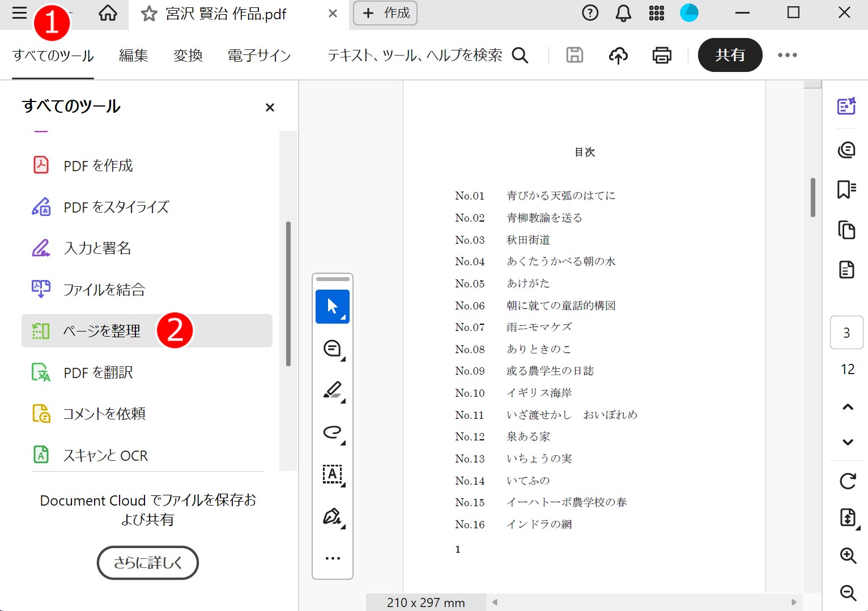Image resolution: width=868 pixels, height=611 pixels.
Task: Zoom in on the document
Action: coord(848,555)
